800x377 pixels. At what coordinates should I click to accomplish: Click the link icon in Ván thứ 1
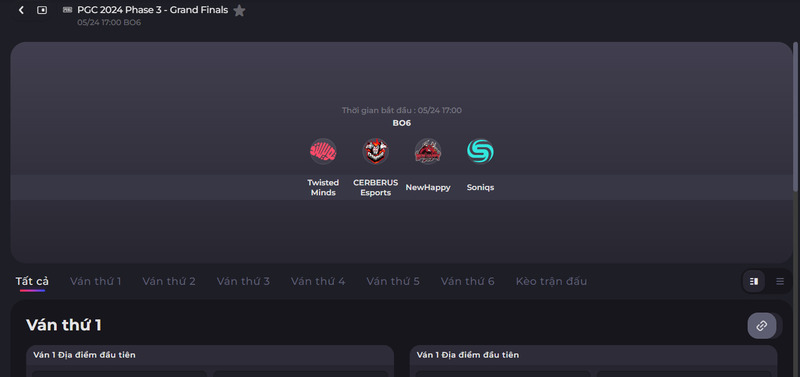(762, 325)
